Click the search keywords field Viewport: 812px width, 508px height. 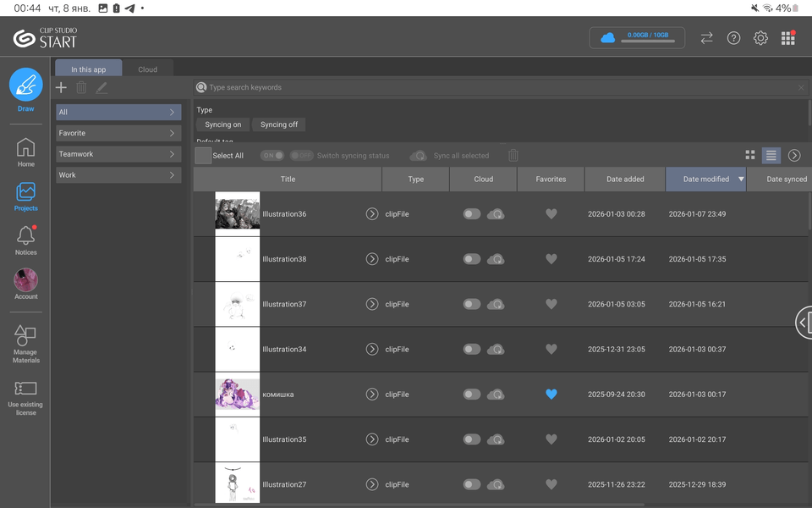point(499,87)
